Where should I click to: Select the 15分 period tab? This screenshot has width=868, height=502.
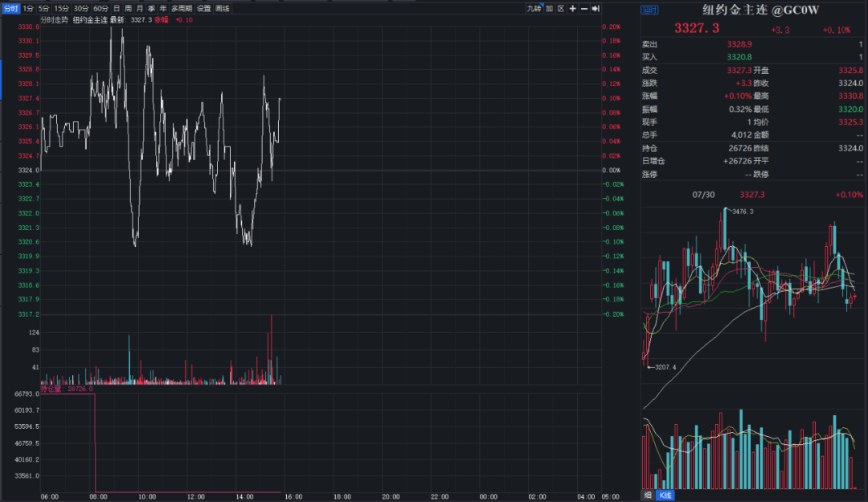coord(62,8)
